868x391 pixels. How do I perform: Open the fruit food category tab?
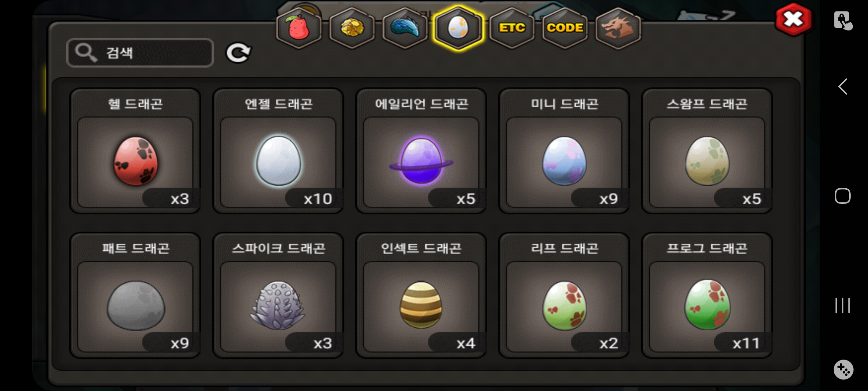[299, 28]
